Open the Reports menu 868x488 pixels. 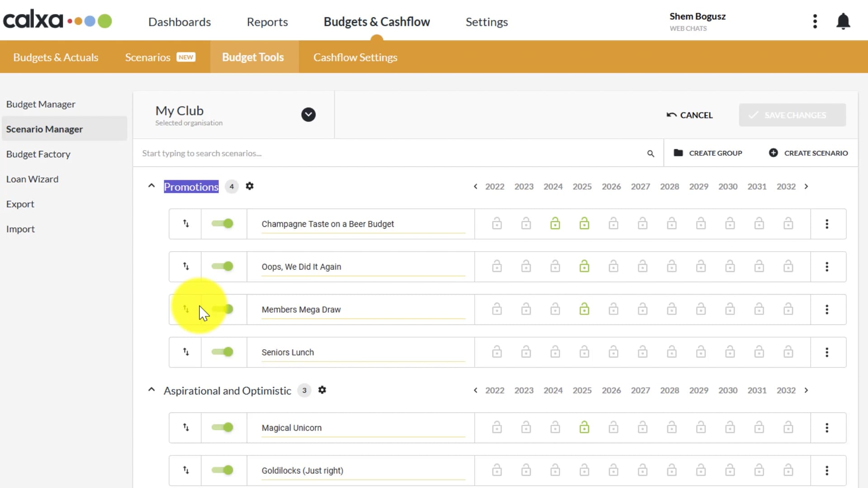(x=267, y=22)
